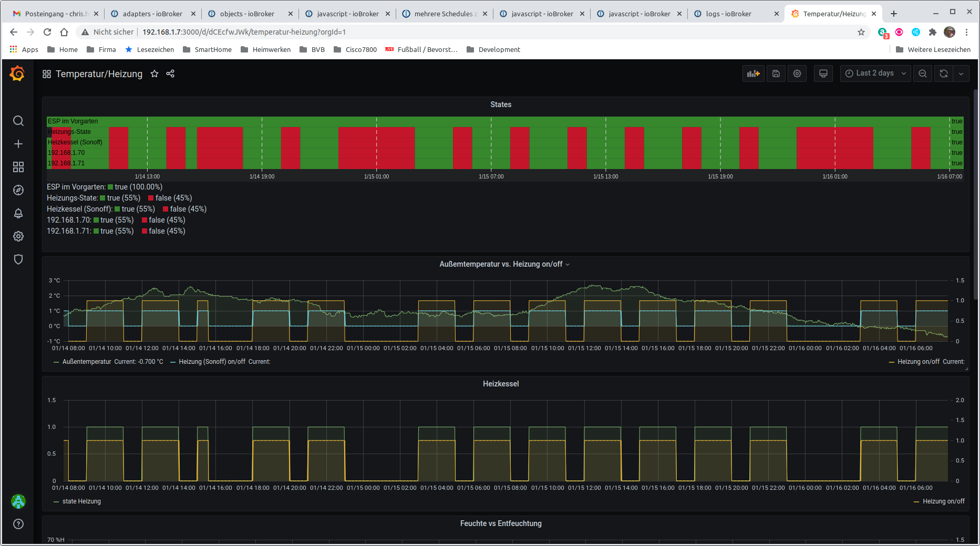Open the Alerting bell icon
This screenshot has width=980, height=546.
point(18,213)
